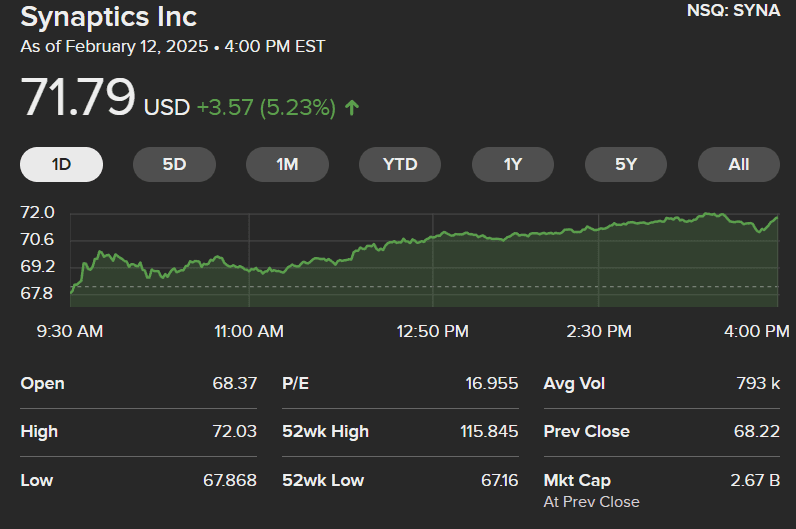
Task: Click the Prev Close value 68.22
Action: tap(757, 432)
